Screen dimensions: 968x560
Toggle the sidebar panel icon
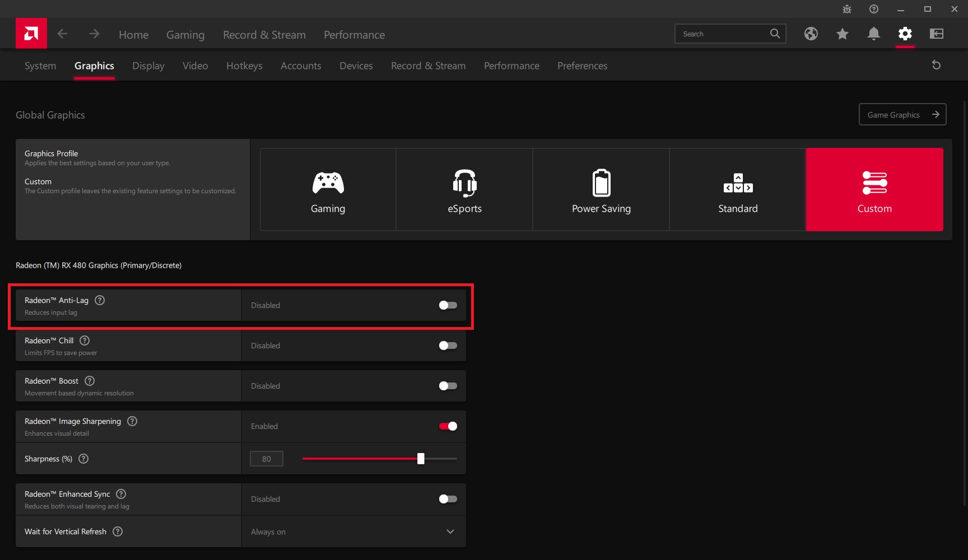click(x=937, y=34)
